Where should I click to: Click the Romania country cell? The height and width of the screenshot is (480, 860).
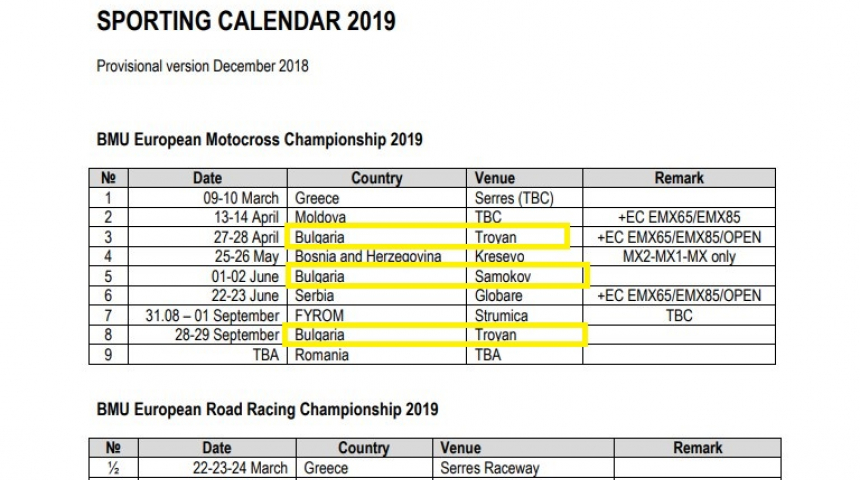click(323, 354)
